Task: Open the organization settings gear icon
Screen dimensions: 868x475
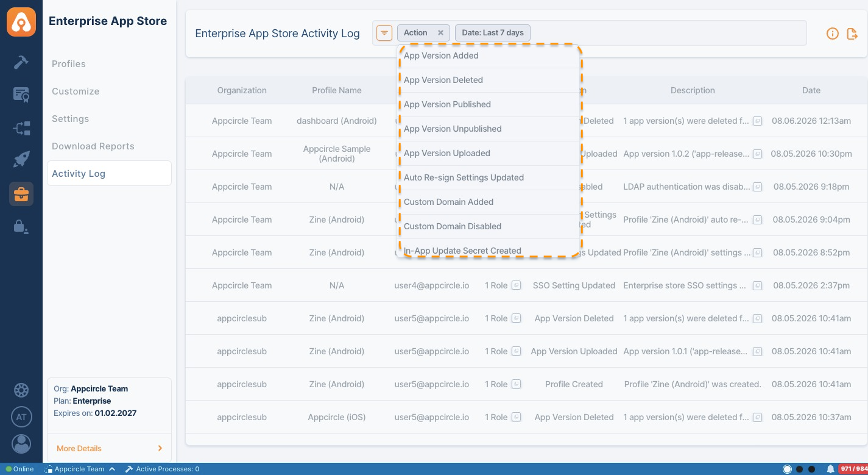Action: (x=21, y=390)
